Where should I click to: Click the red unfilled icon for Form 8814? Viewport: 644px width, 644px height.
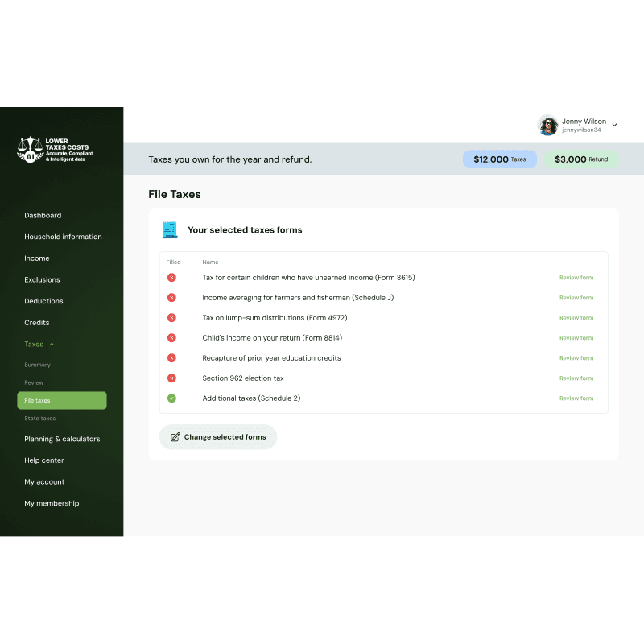[x=171, y=338]
